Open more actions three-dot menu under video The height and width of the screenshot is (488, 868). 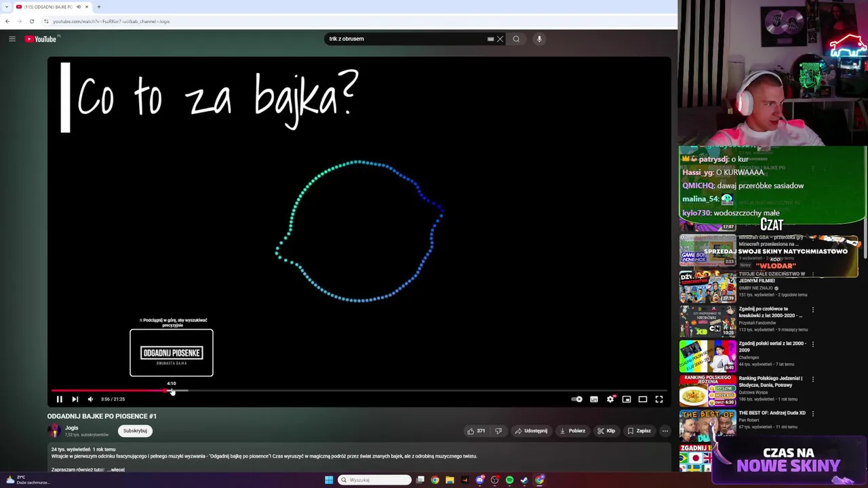665,430
